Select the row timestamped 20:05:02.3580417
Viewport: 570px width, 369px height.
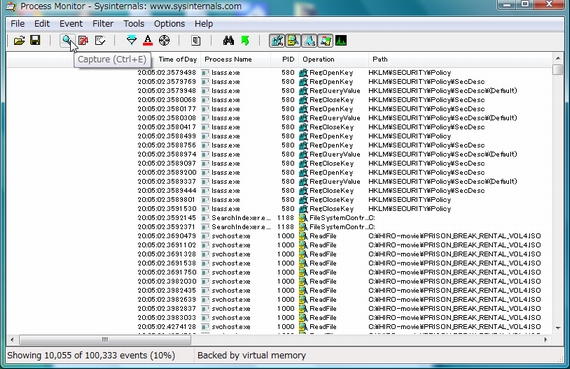(279, 127)
